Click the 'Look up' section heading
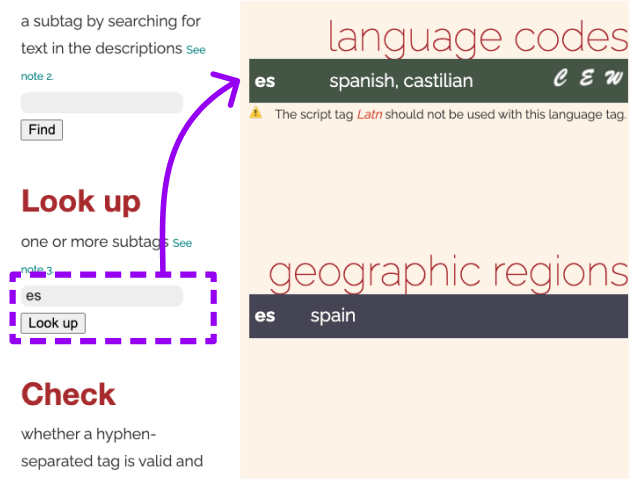 pos(81,201)
